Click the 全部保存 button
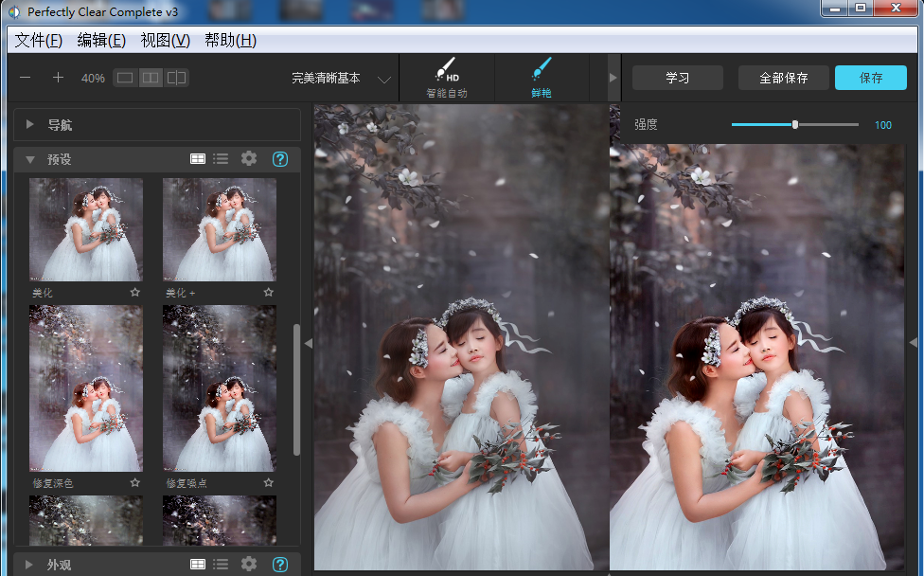 [784, 78]
